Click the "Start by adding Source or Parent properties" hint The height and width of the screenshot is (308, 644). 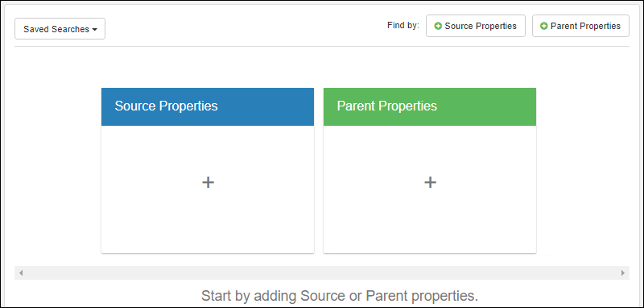click(x=340, y=296)
